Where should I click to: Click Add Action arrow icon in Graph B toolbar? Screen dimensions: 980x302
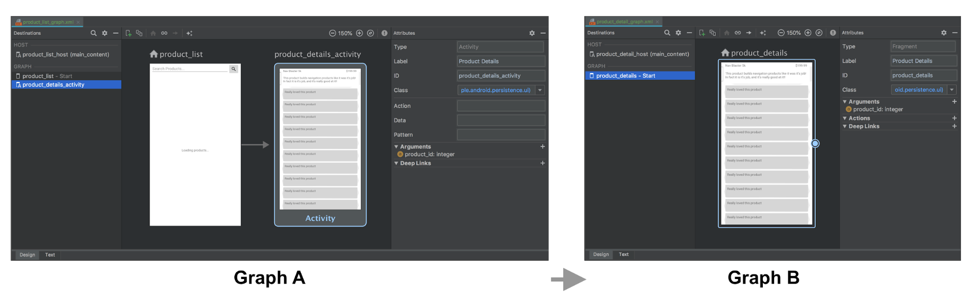[x=749, y=33]
